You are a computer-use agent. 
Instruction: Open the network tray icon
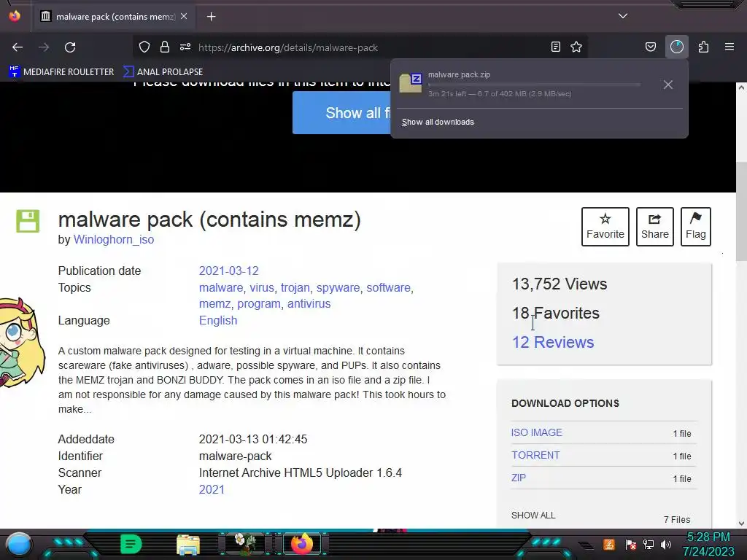pos(649,544)
